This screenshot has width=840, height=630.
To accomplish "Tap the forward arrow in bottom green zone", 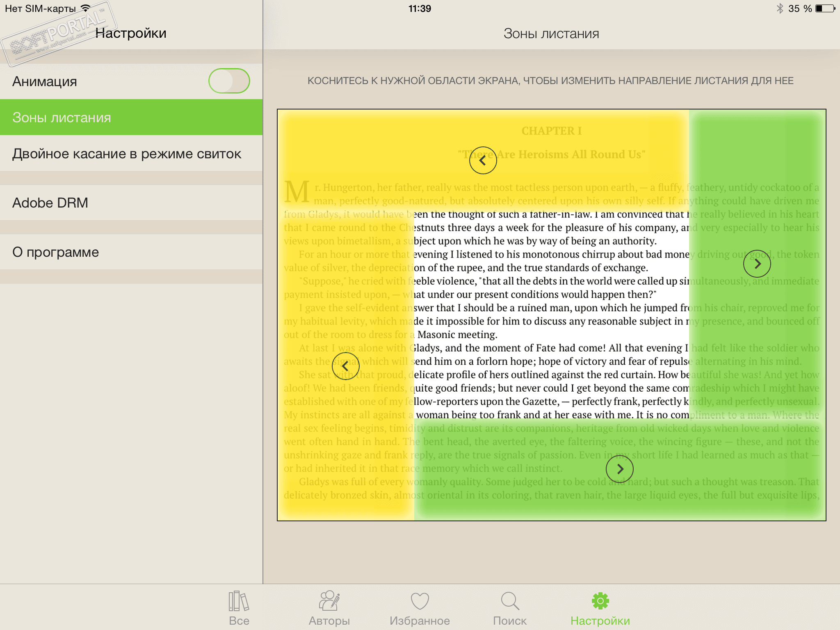I will (619, 469).
